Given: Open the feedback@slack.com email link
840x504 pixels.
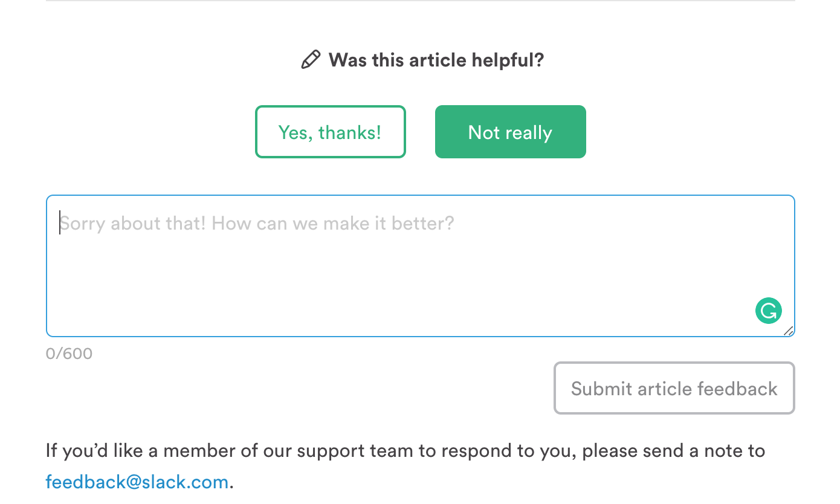Looking at the screenshot, I should (x=137, y=482).
